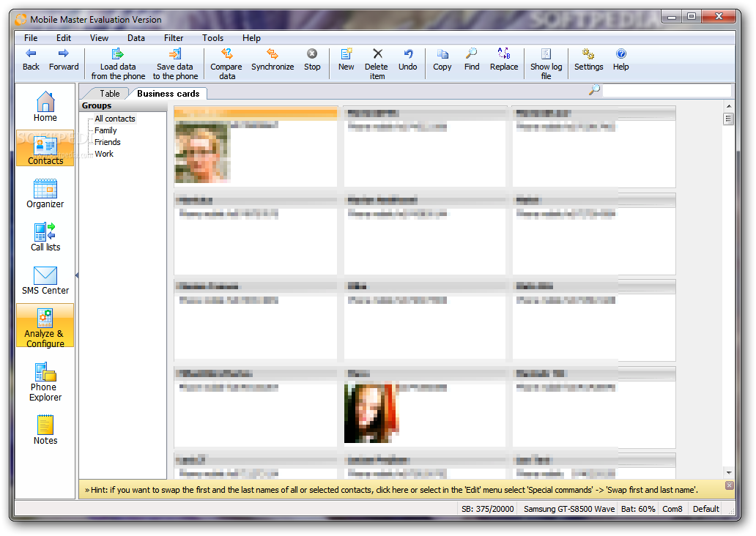The height and width of the screenshot is (536, 756).
Task: Click the Groups panel header
Action: 123,105
